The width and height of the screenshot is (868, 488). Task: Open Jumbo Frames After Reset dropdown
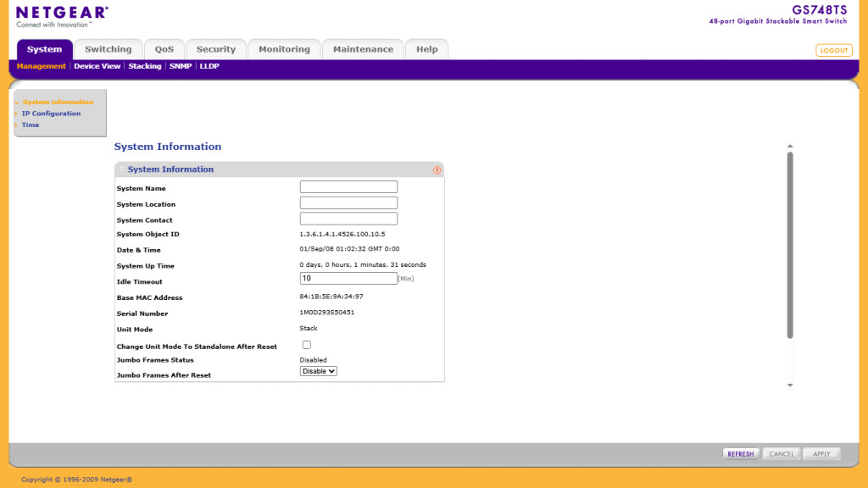(x=319, y=371)
